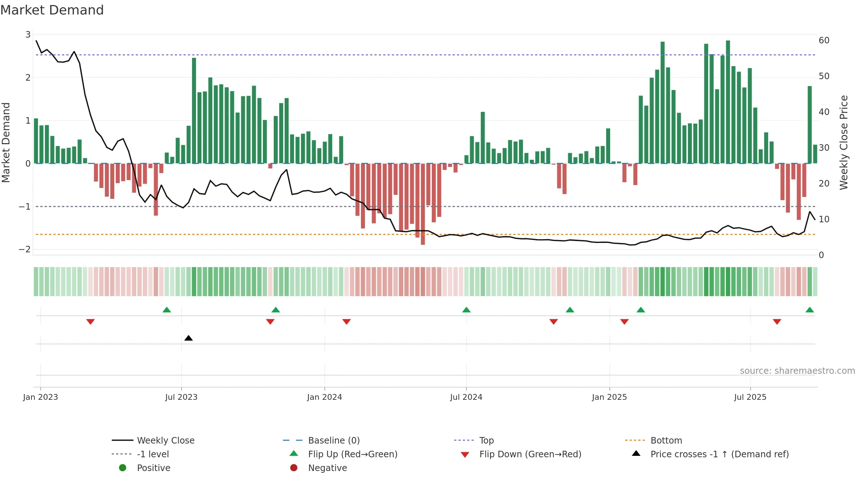Toggle the Positive legend entry
This screenshot has height=488, width=868.
pyautogui.click(x=145, y=468)
